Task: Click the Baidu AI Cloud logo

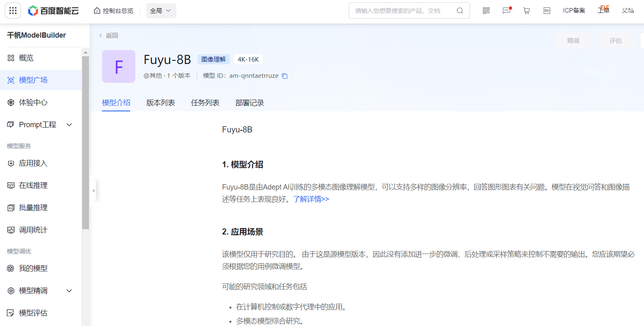Action: coord(53,11)
